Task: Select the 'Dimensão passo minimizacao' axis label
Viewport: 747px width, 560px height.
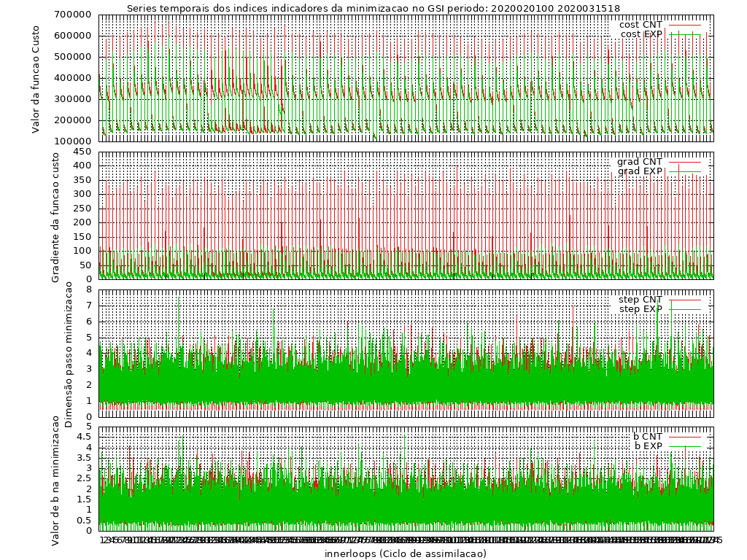Action: tap(69, 354)
